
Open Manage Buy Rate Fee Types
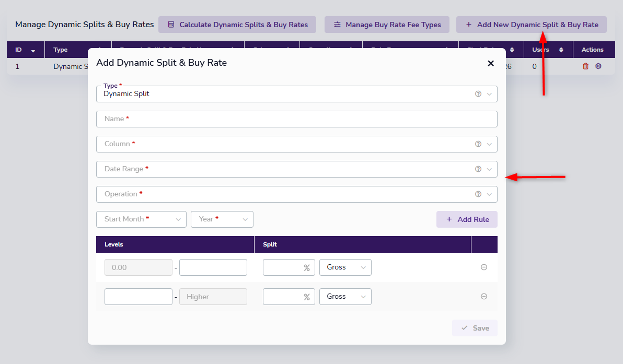click(x=387, y=25)
